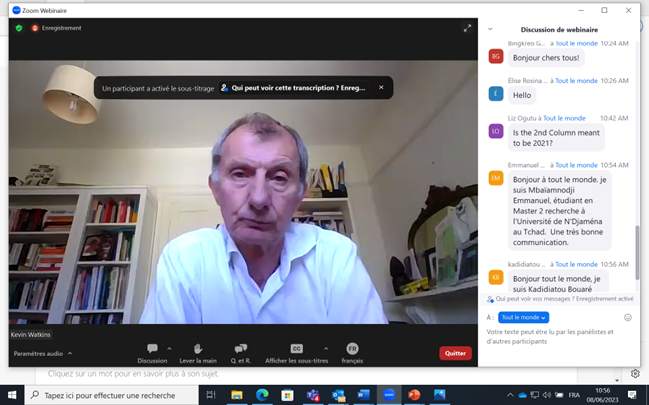Click the Windows taskbar search box
649x405 pixels.
point(112,395)
